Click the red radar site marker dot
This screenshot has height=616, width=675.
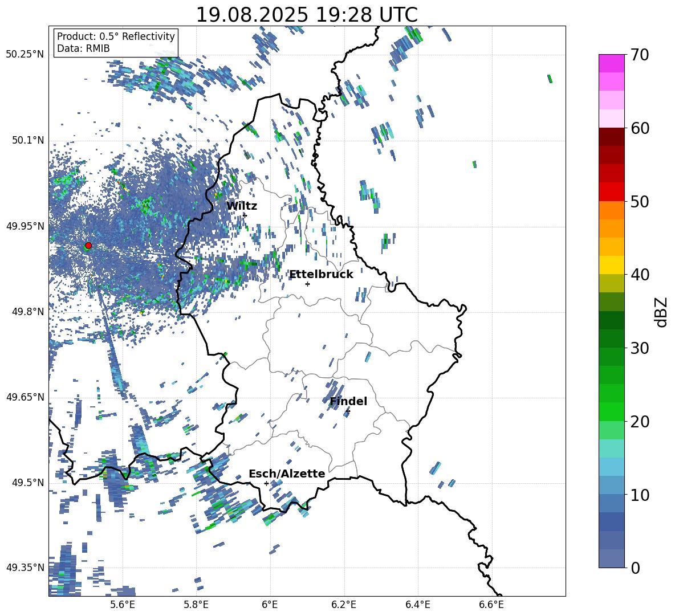pyautogui.click(x=88, y=246)
